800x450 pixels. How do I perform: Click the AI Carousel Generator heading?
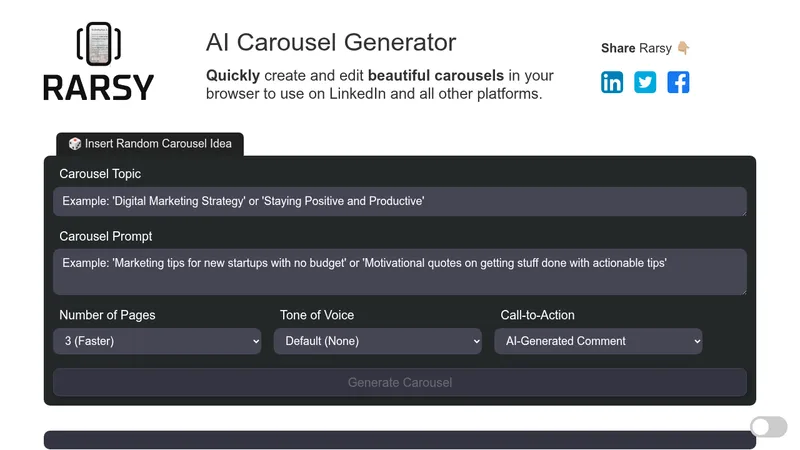[x=331, y=42]
